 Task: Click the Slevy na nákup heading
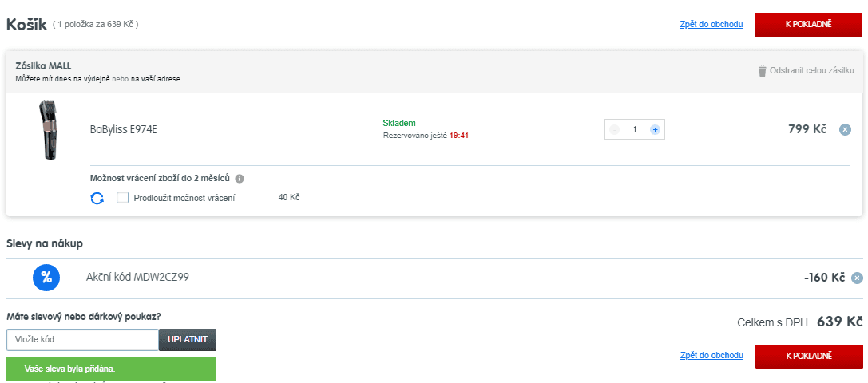pos(45,243)
